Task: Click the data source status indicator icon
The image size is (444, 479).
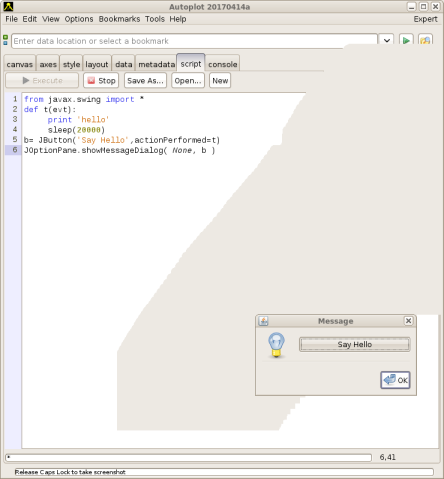Action: (x=5, y=40)
